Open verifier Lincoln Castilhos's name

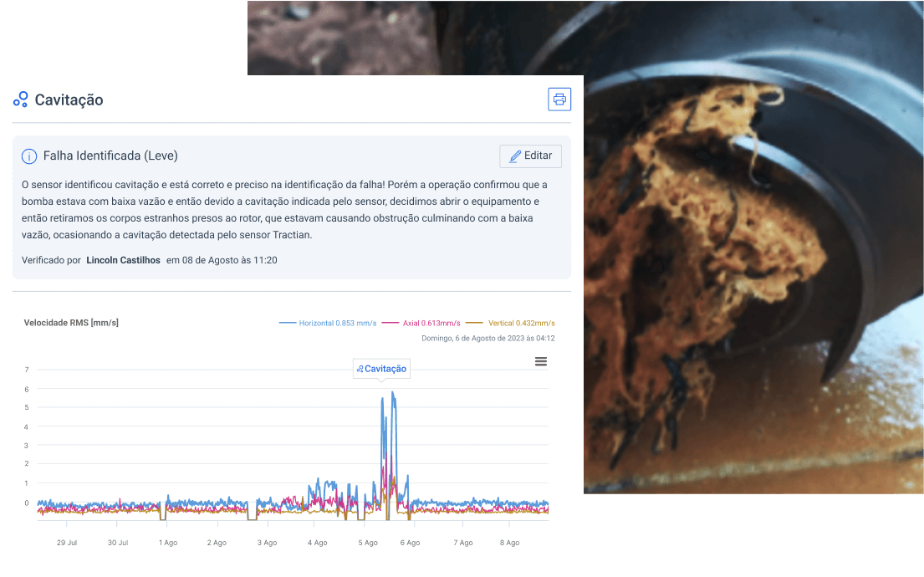[123, 260]
